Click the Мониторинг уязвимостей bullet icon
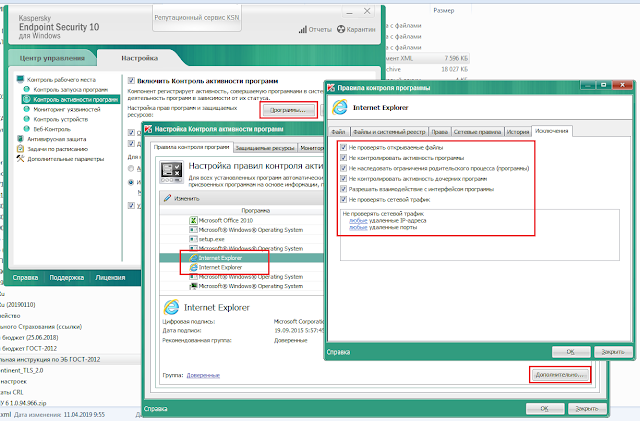This screenshot has height=421, width=640. (27, 109)
